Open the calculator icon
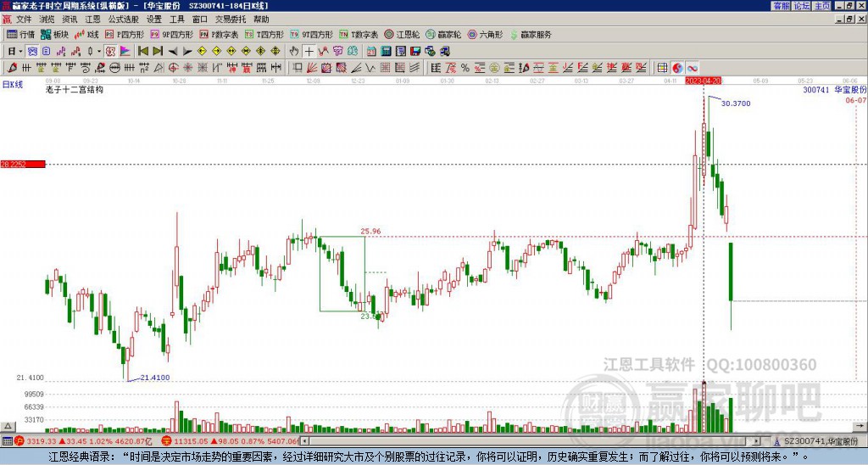This screenshot has width=868, height=465. point(386,52)
